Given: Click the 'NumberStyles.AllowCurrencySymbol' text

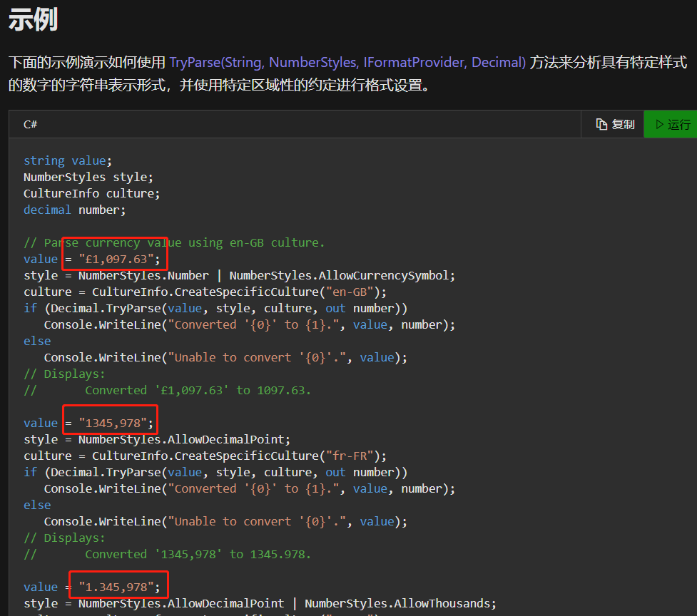Looking at the screenshot, I should pyautogui.click(x=339, y=275).
